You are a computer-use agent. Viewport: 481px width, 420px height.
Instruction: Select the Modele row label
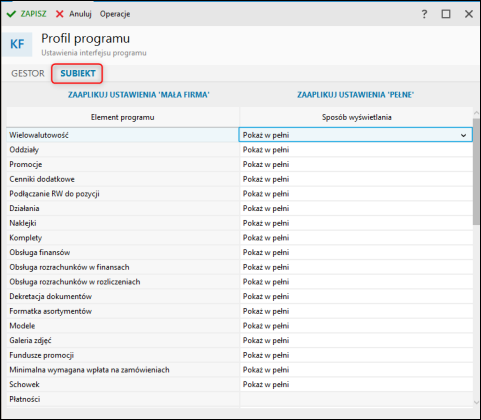[22, 326]
